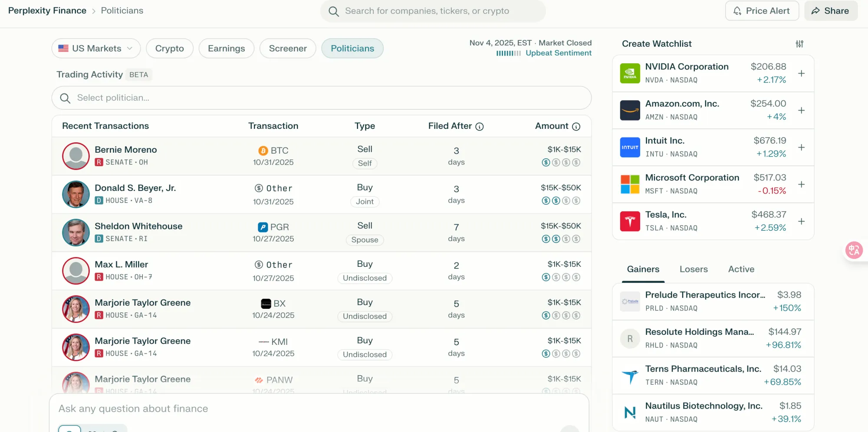
Task: Add Microsoft Corporation to watchlist with plus
Action: 801,184
